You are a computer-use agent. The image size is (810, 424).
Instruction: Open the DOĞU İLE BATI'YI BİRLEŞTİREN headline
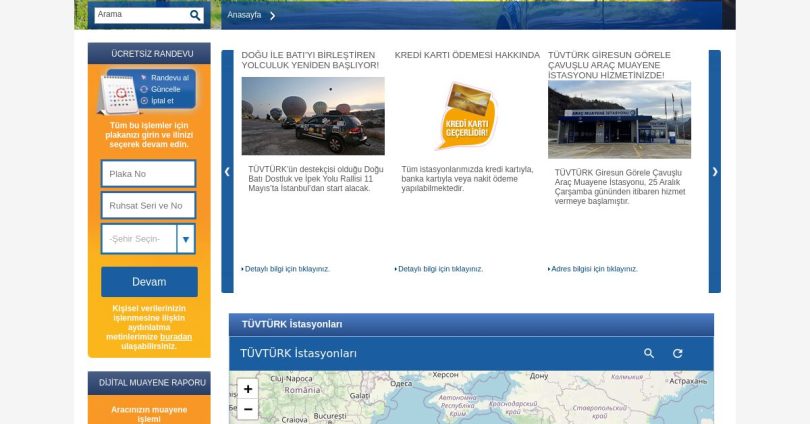310,60
